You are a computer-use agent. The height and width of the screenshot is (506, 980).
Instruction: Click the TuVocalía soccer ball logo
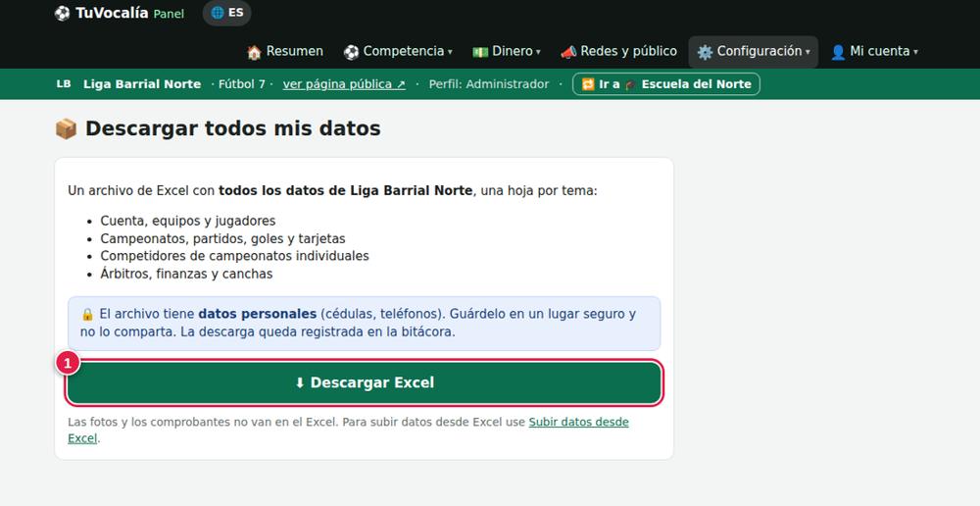[x=62, y=13]
